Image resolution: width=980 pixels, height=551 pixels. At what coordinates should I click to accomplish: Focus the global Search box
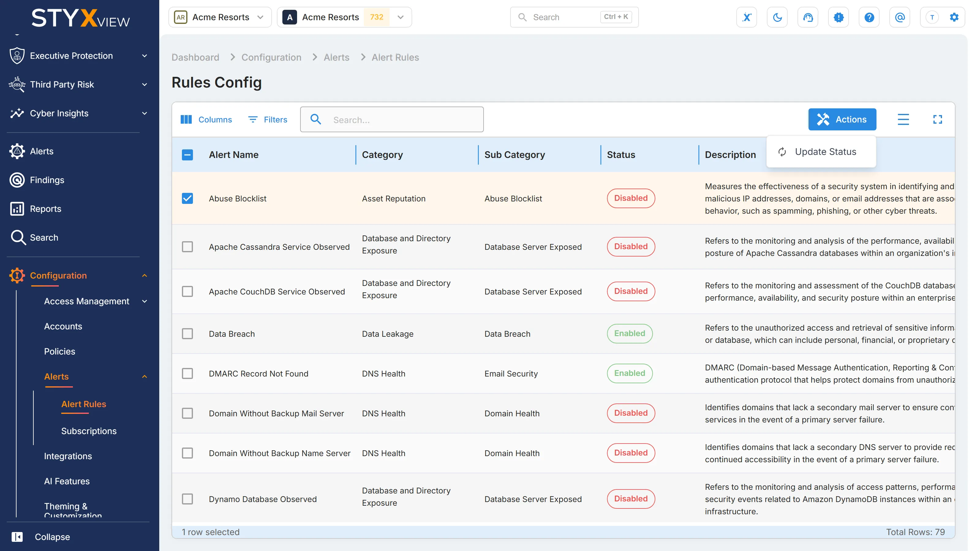pyautogui.click(x=574, y=17)
